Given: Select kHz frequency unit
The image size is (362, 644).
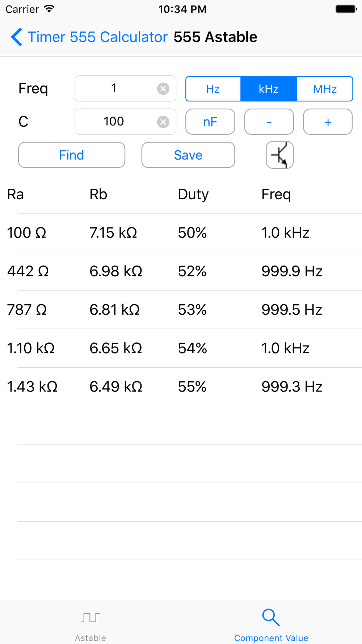Looking at the screenshot, I should click(269, 89).
